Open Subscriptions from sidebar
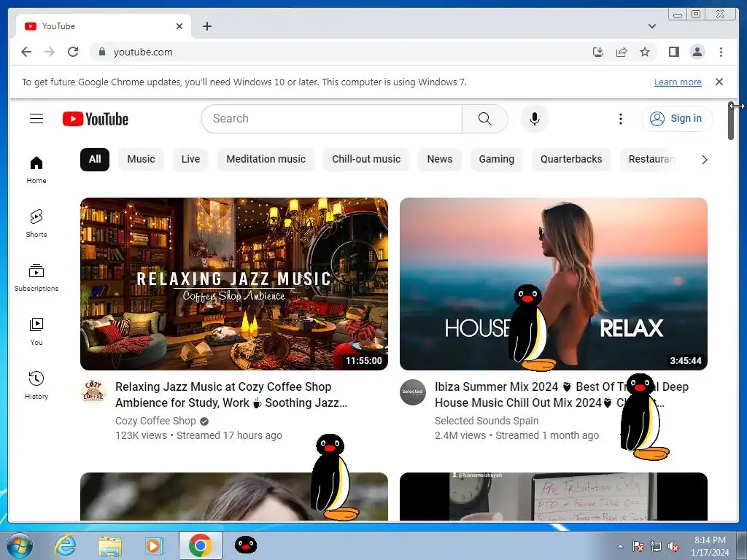The width and height of the screenshot is (747, 560). coord(36,278)
